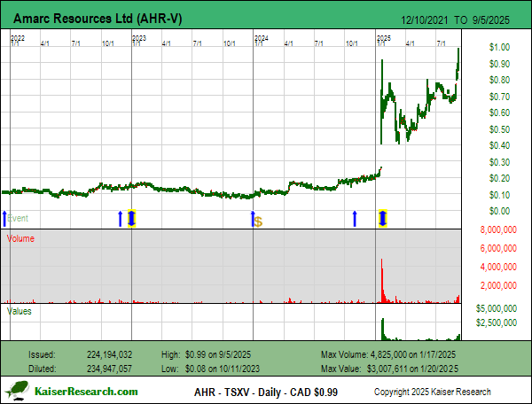The height and width of the screenshot is (404, 532).
Task: Click the Volume panel label
Action: (x=20, y=238)
